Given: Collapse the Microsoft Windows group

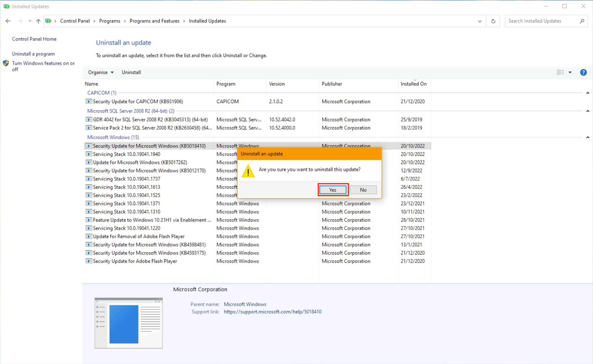Looking at the screenshot, I should coord(587,137).
